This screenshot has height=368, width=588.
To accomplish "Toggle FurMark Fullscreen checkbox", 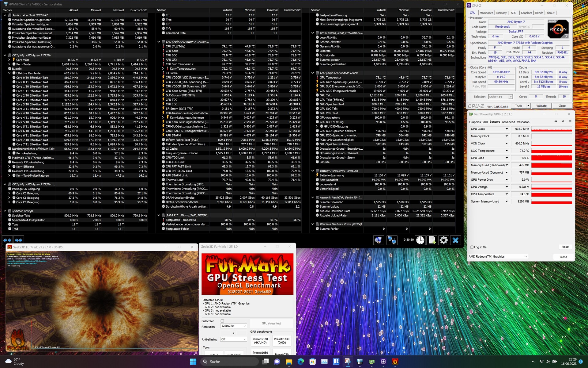I will coord(222,321).
